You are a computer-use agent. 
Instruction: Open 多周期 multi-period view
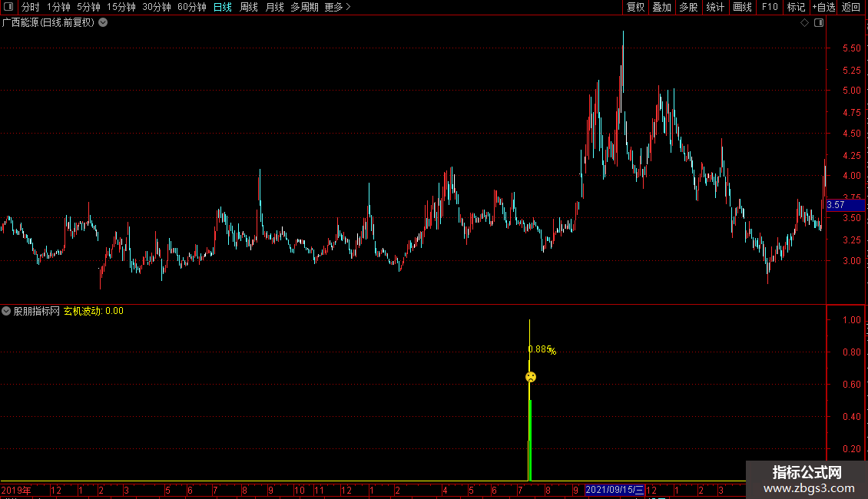[x=304, y=7]
